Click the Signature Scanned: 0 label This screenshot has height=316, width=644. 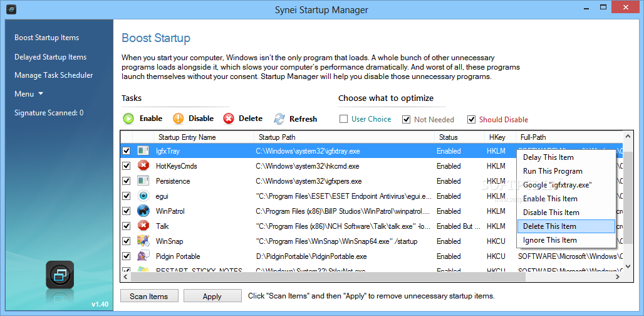tap(49, 113)
